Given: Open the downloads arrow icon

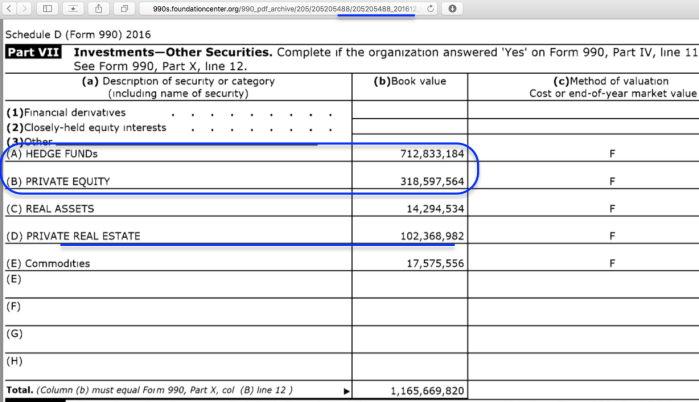Looking at the screenshot, I should pos(453,8).
